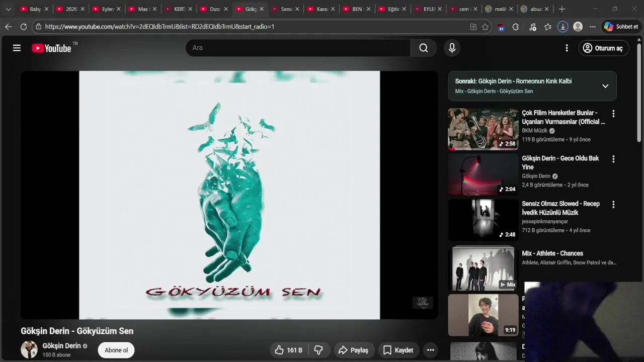Close the Baby tab
The width and height of the screenshot is (644, 362).
click(46, 9)
